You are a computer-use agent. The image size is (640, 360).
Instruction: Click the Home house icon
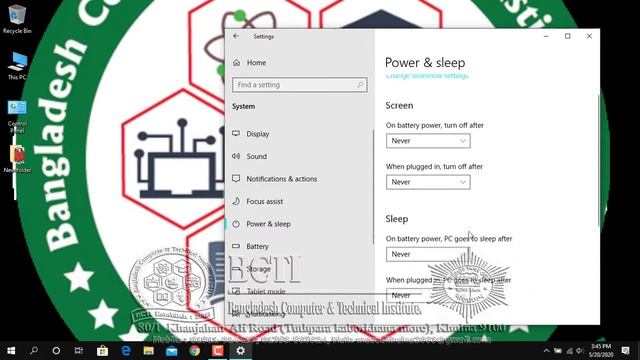236,62
